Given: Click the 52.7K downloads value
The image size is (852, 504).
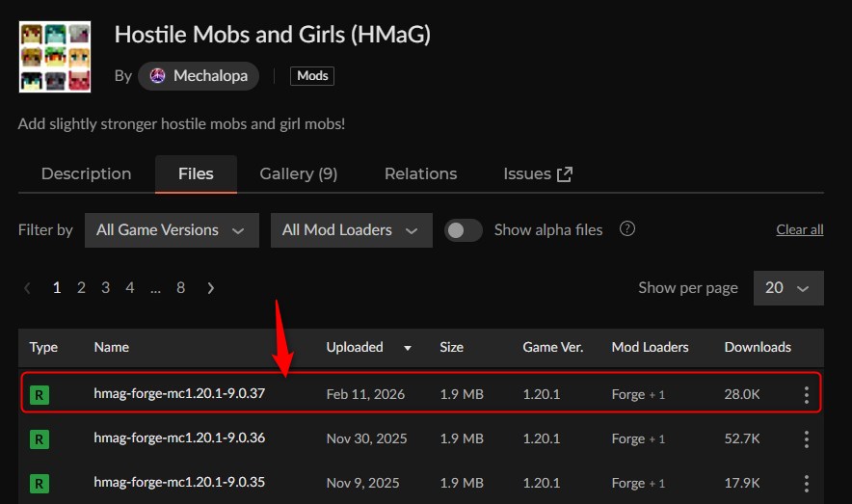Looking at the screenshot, I should (742, 438).
